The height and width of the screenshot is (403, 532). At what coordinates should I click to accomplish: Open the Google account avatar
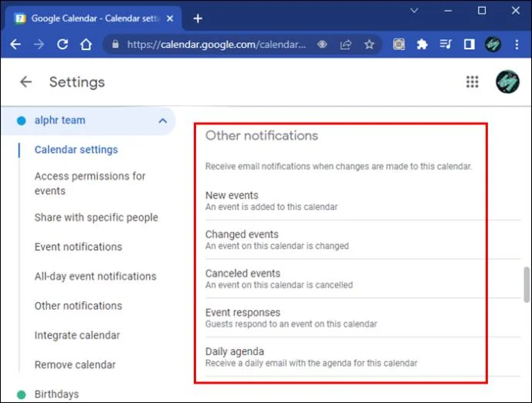click(x=507, y=82)
